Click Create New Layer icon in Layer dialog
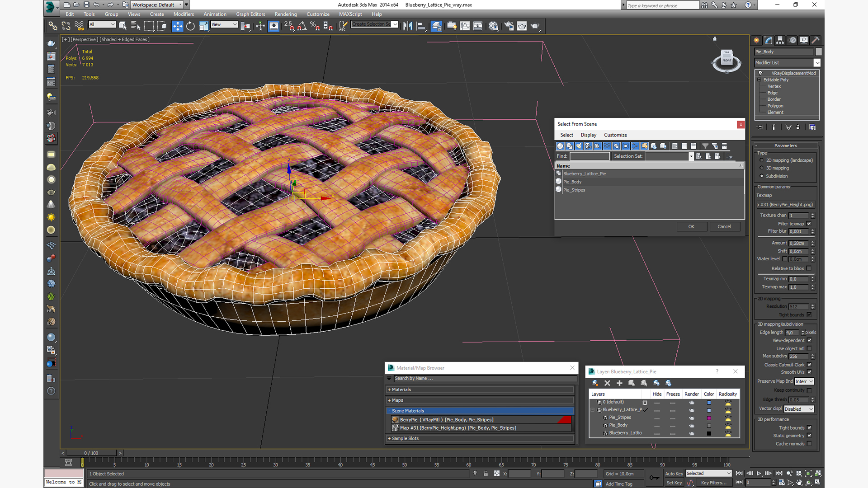Viewport: 868px width, 488px height. (x=595, y=383)
